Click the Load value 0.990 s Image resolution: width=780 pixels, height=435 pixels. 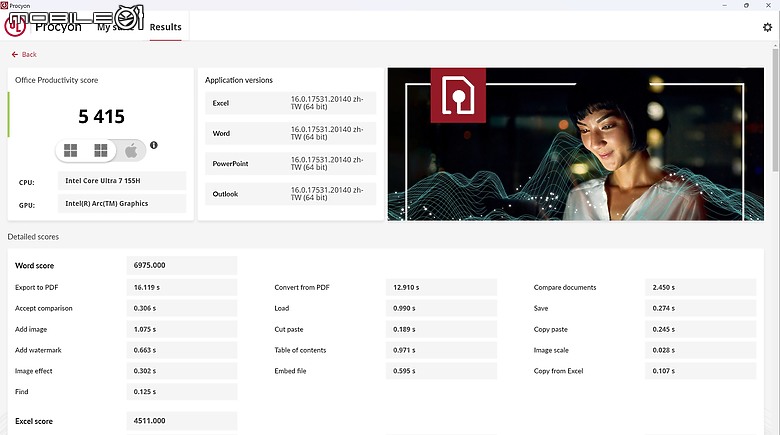pos(441,308)
